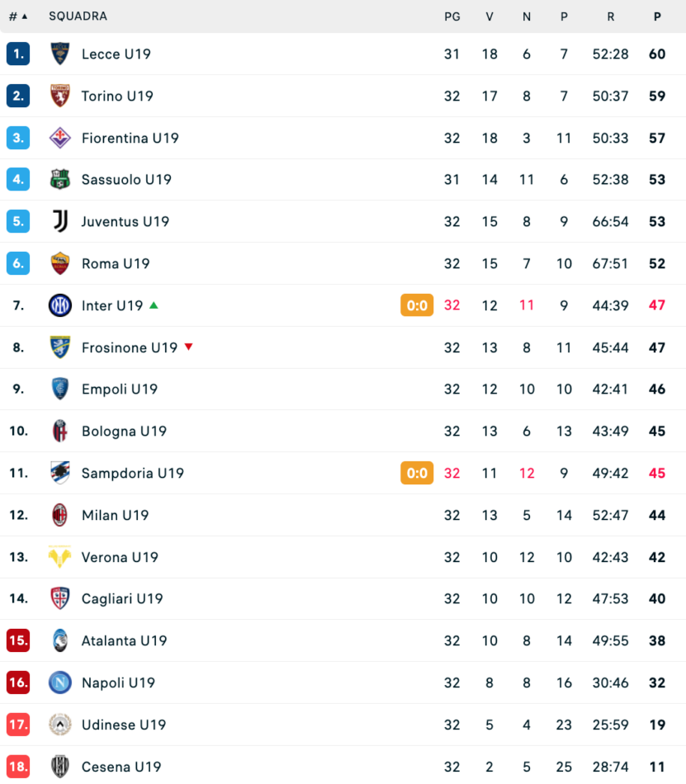Click the Torino U19 bull crest

coord(60,96)
